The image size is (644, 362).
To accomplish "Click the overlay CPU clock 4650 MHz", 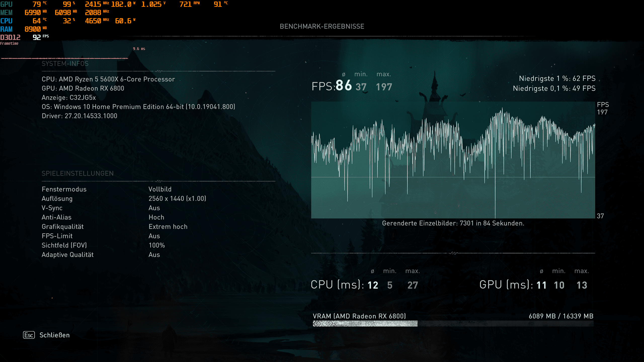I will coord(97,21).
